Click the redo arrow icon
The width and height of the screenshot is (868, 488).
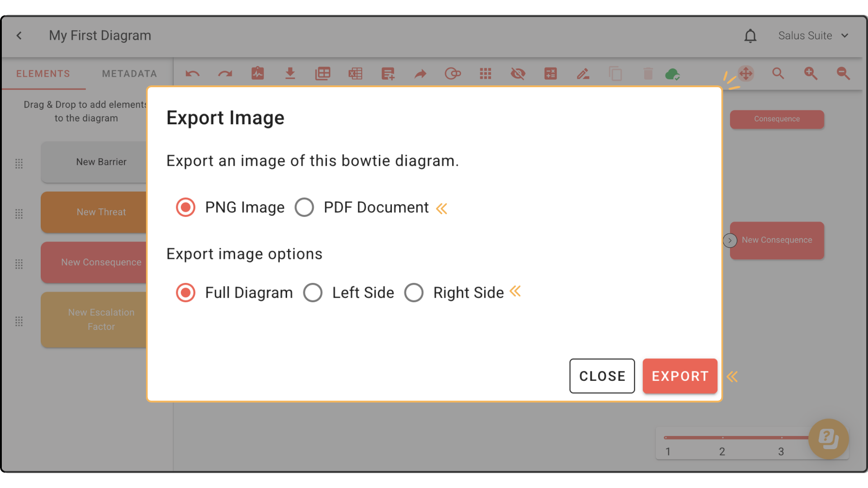pyautogui.click(x=225, y=74)
